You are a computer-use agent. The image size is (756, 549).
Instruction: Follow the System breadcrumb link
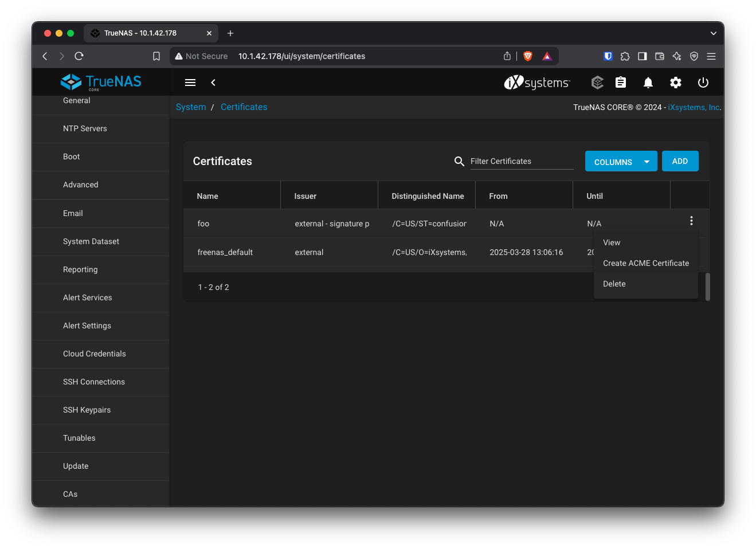pyautogui.click(x=191, y=107)
